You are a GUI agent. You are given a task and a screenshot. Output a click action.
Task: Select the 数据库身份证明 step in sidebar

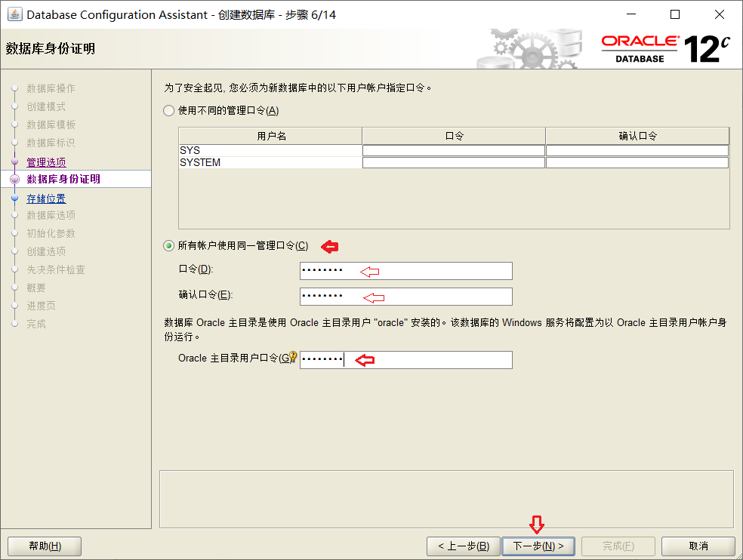point(63,179)
